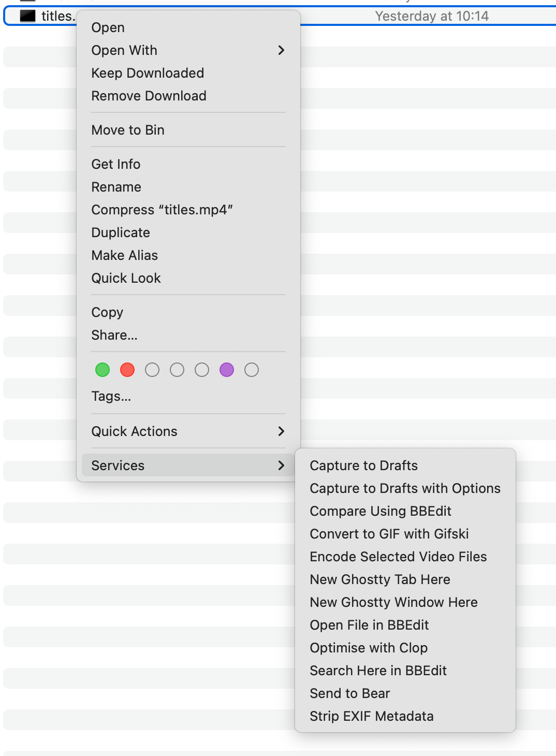Choose Move to Bin
The width and height of the screenshot is (556, 756).
click(128, 130)
